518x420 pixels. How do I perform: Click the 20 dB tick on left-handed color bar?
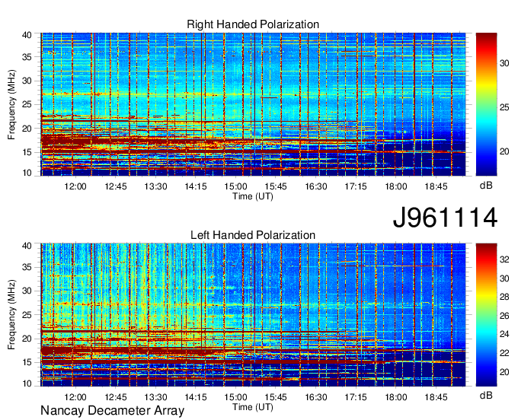tap(504, 372)
